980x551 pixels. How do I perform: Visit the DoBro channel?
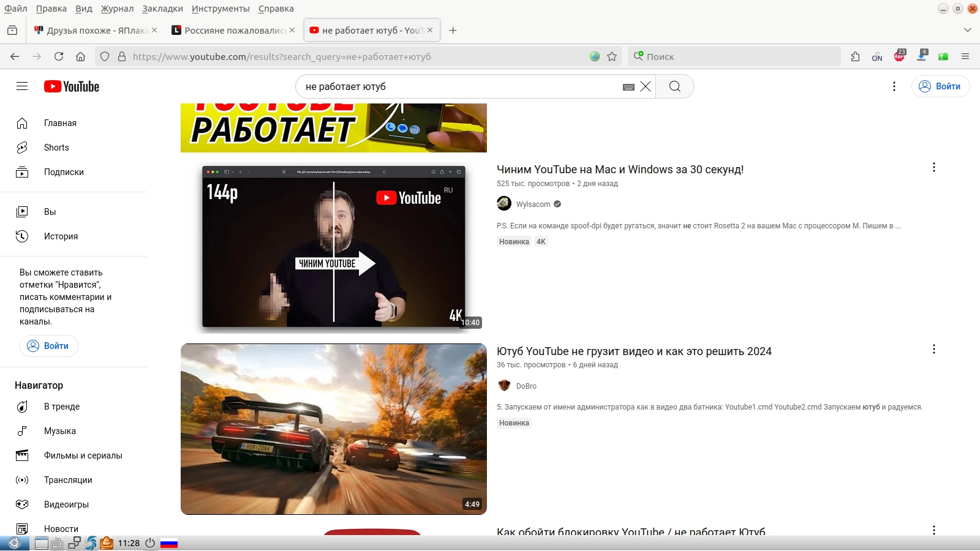pyautogui.click(x=526, y=386)
